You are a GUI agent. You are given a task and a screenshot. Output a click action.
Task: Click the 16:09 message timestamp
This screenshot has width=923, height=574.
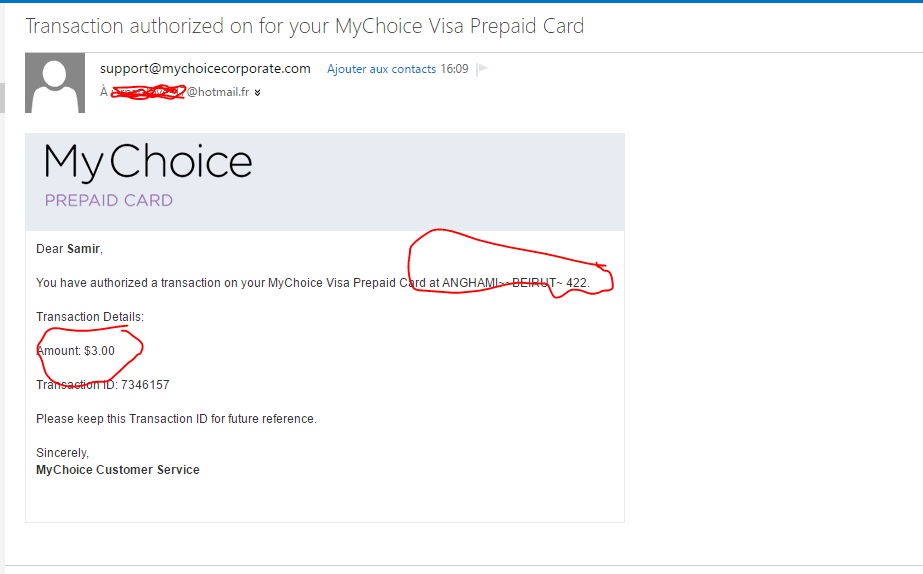point(455,69)
